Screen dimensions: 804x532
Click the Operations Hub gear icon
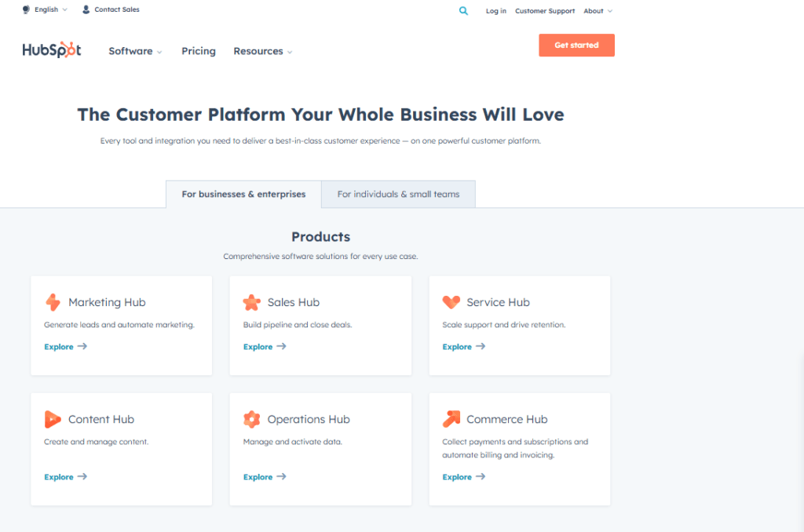(252, 419)
